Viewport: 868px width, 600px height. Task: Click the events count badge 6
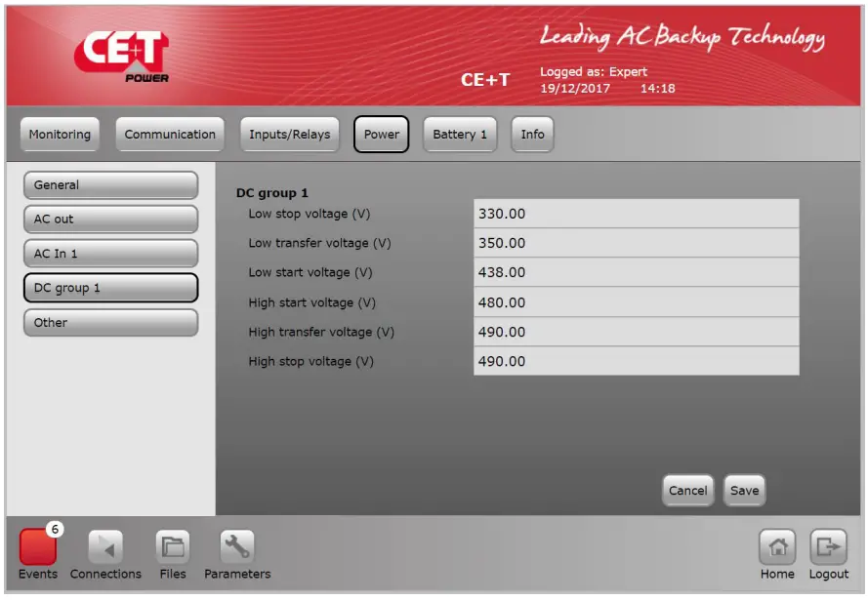coord(55,529)
